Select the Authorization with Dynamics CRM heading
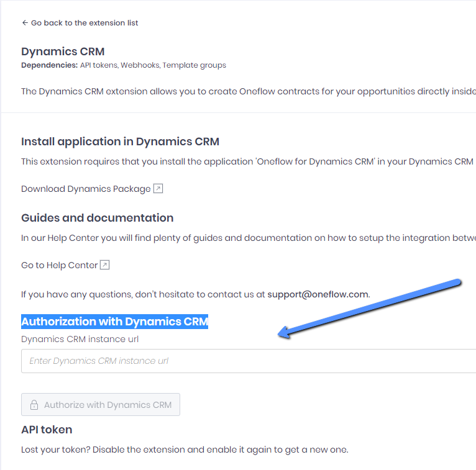This screenshot has width=476, height=470. 114,322
